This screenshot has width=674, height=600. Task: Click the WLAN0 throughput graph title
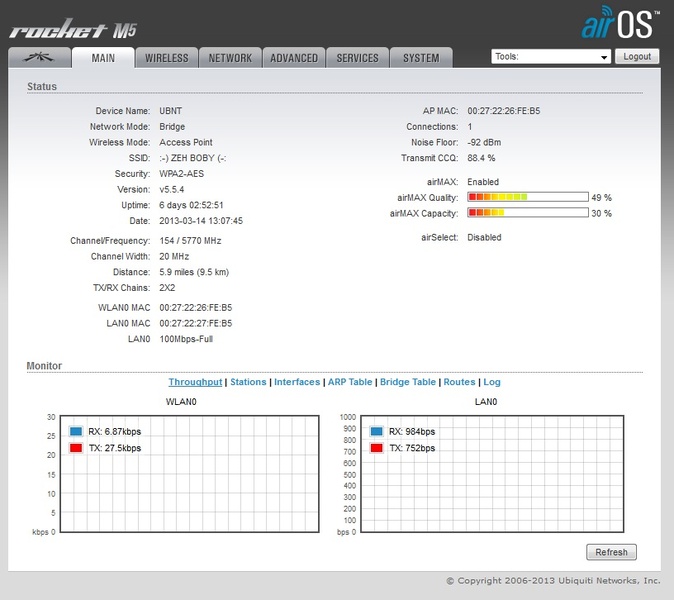181,402
